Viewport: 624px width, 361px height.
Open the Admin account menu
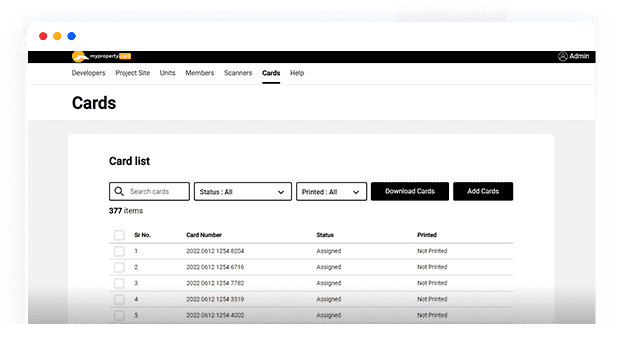click(573, 57)
